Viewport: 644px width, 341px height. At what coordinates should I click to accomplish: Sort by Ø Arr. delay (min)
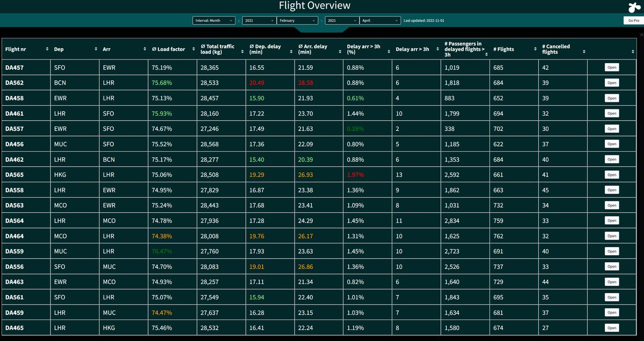[x=339, y=49]
